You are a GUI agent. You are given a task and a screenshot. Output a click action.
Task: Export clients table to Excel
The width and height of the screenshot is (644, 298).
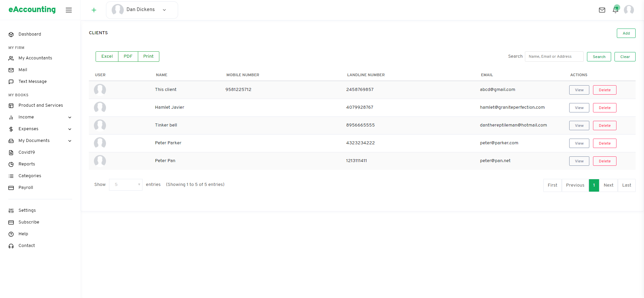tap(107, 56)
